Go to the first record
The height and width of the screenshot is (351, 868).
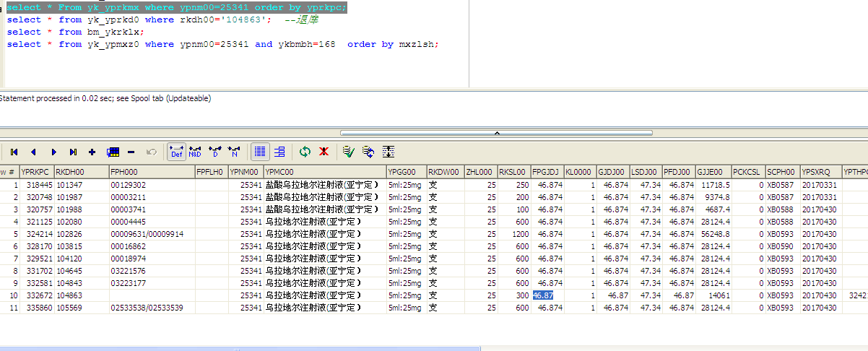pyautogui.click(x=14, y=152)
